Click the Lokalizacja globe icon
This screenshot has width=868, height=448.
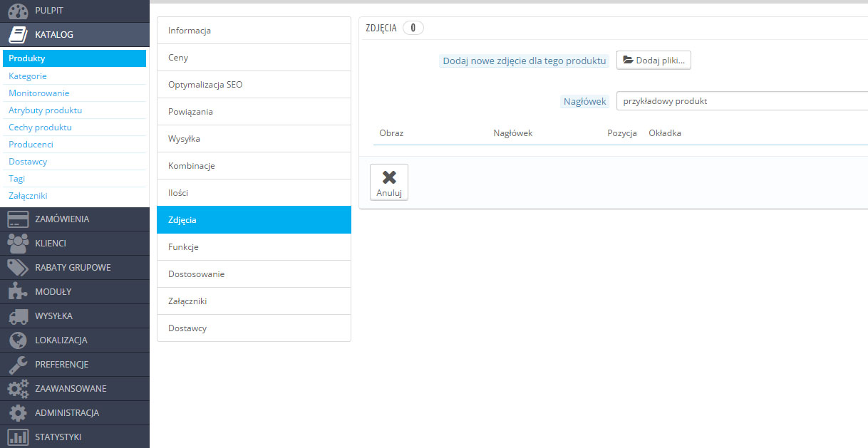[x=18, y=340]
